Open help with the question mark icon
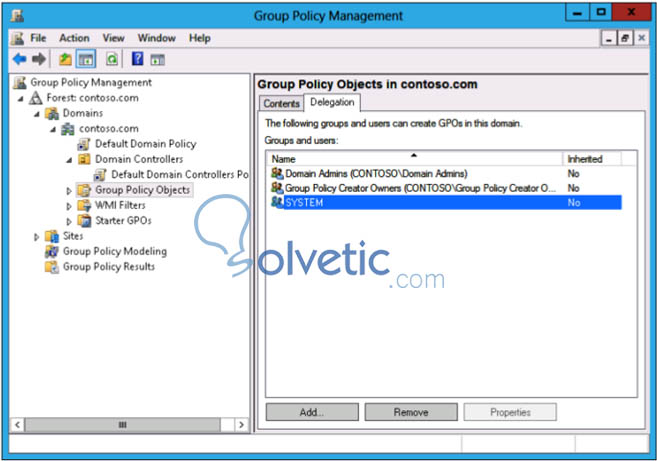 [x=137, y=59]
